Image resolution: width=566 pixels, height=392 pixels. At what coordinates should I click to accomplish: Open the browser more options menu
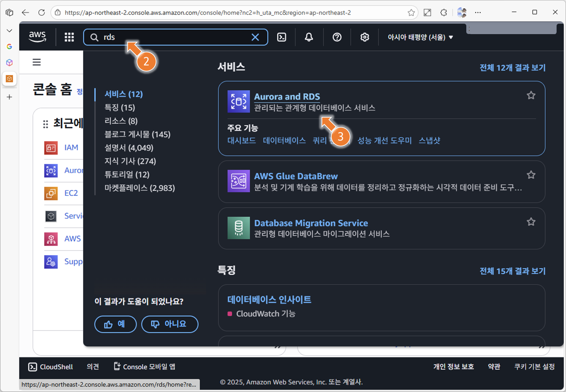point(478,13)
